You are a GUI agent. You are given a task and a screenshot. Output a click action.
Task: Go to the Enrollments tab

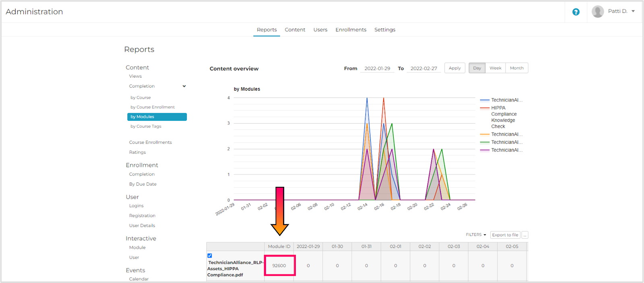tap(351, 30)
